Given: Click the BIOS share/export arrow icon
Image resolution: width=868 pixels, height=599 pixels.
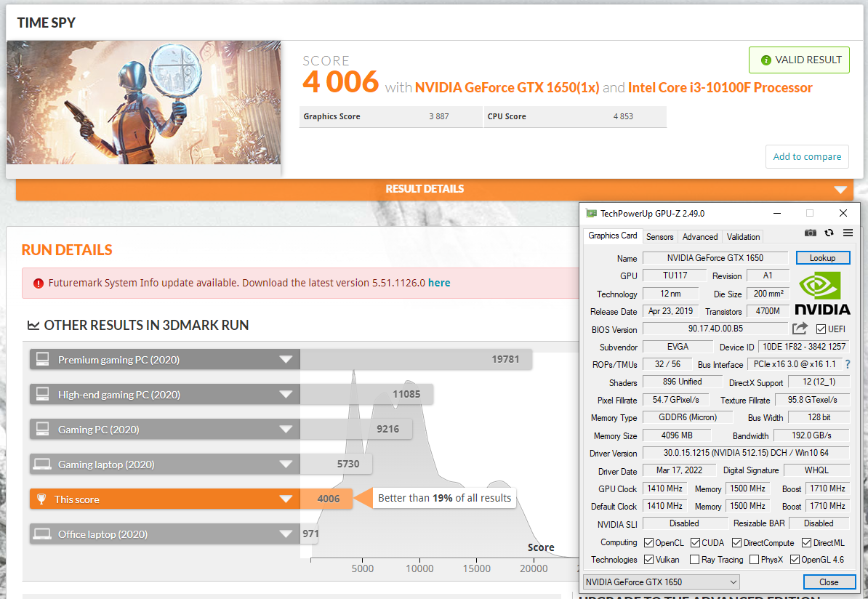Looking at the screenshot, I should [x=800, y=329].
